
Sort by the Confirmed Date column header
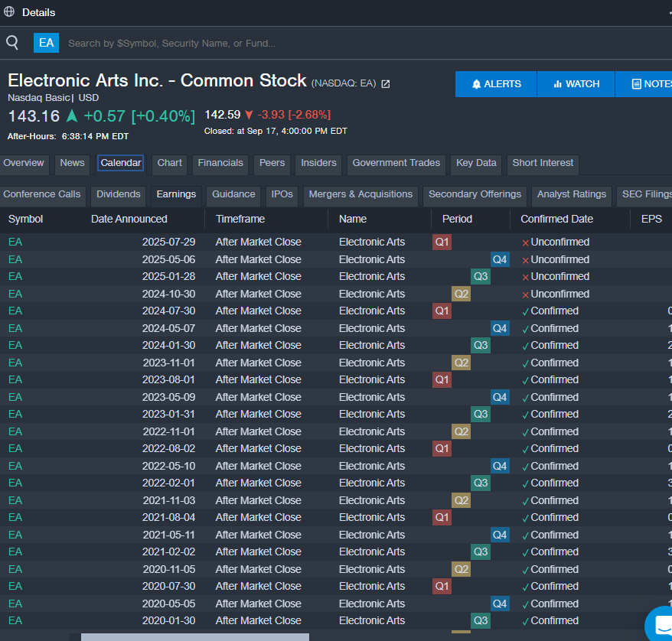[x=556, y=220]
